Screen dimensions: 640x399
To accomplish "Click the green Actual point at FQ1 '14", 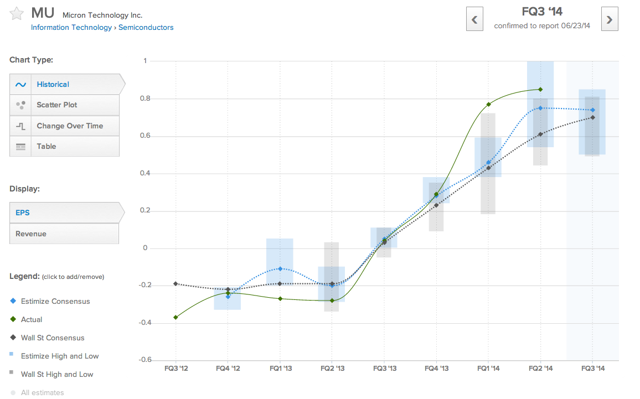I will click(x=489, y=104).
